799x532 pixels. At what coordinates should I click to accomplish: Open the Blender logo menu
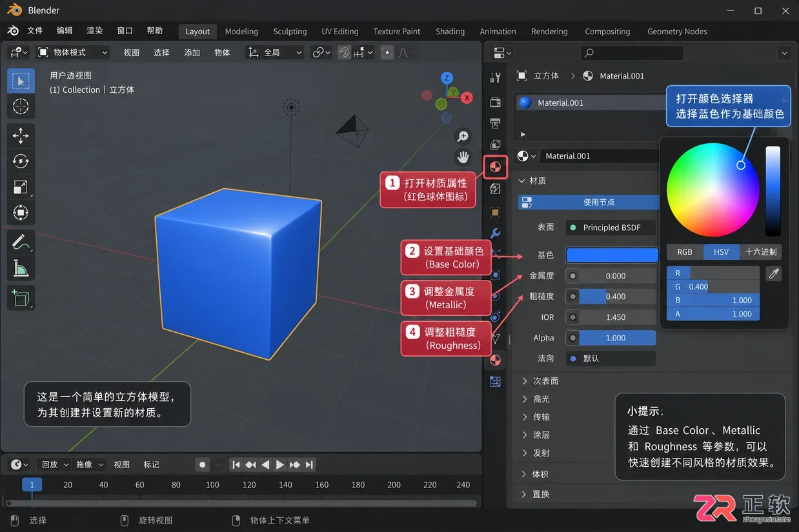click(x=14, y=31)
